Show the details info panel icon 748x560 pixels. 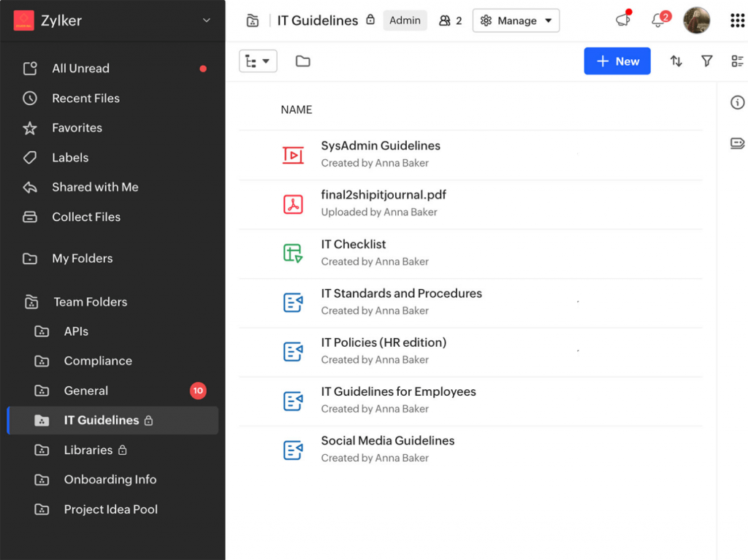coord(737,103)
